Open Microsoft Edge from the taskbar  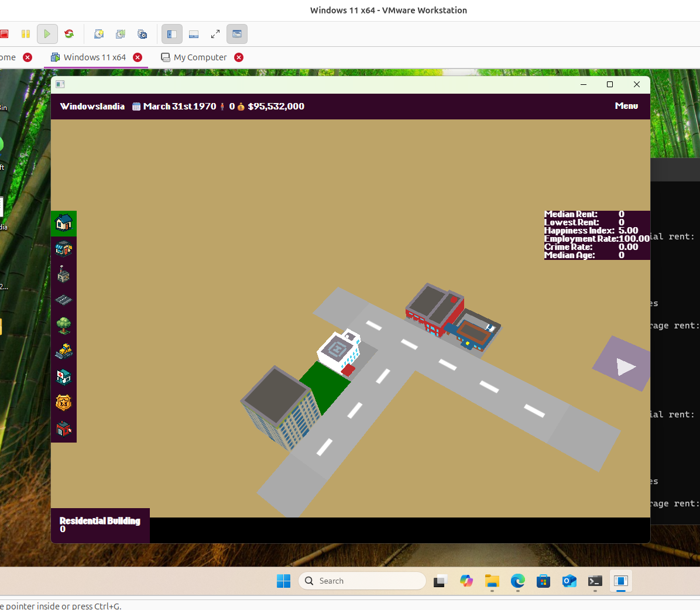coord(517,581)
